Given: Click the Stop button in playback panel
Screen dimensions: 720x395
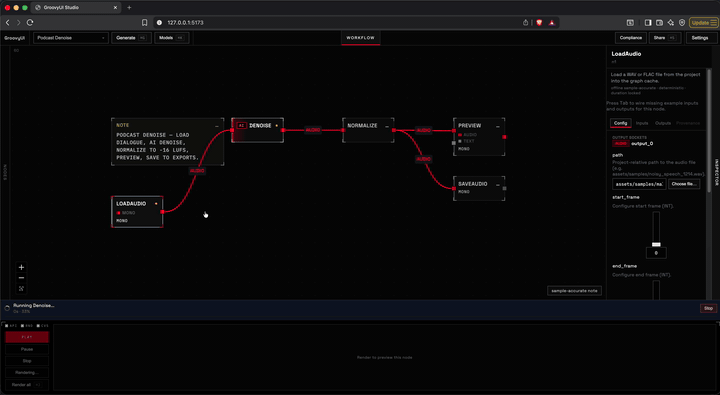Looking at the screenshot, I should [27, 361].
